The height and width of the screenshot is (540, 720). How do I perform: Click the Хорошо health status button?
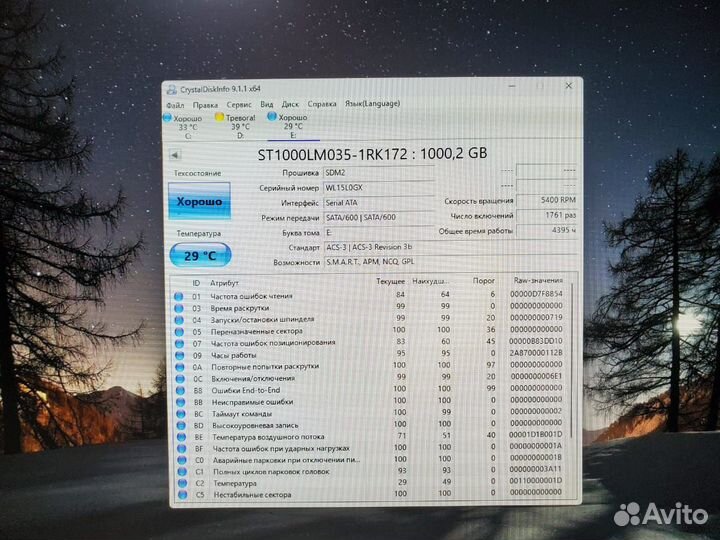pos(199,201)
